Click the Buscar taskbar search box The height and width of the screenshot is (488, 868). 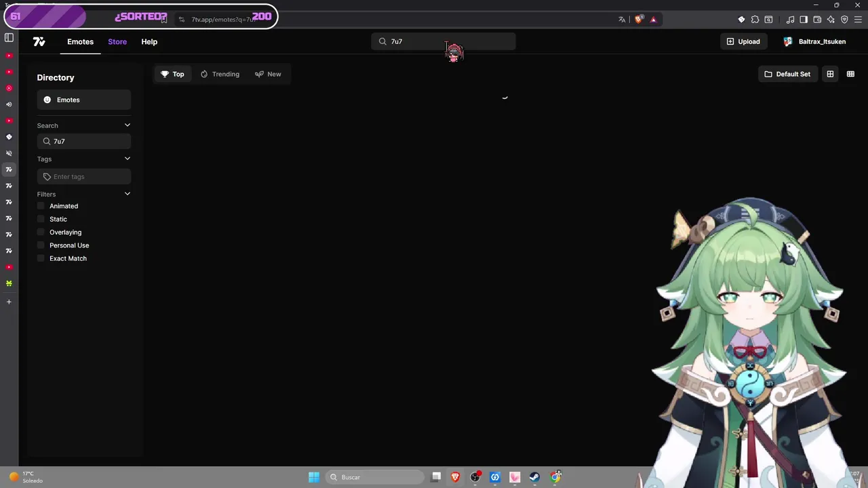374,477
